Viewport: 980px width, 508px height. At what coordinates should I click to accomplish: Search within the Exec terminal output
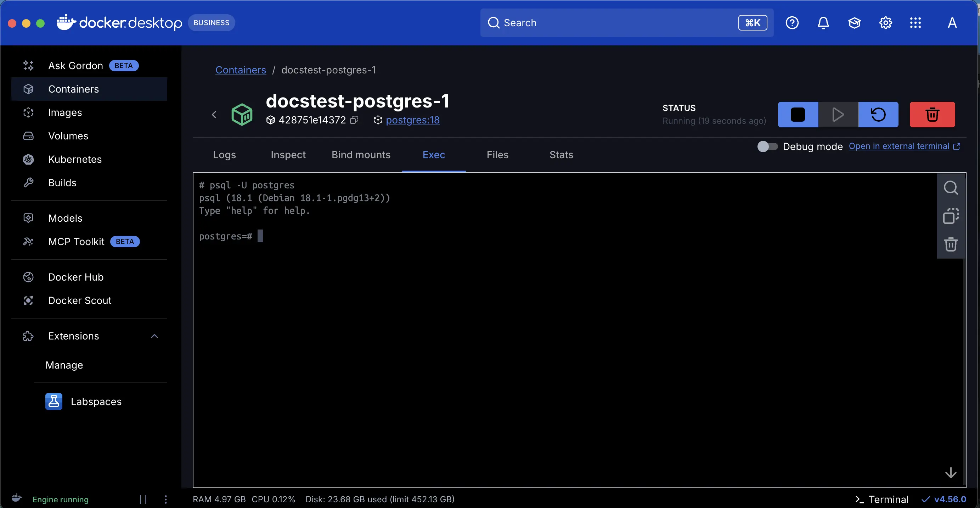pyautogui.click(x=951, y=187)
